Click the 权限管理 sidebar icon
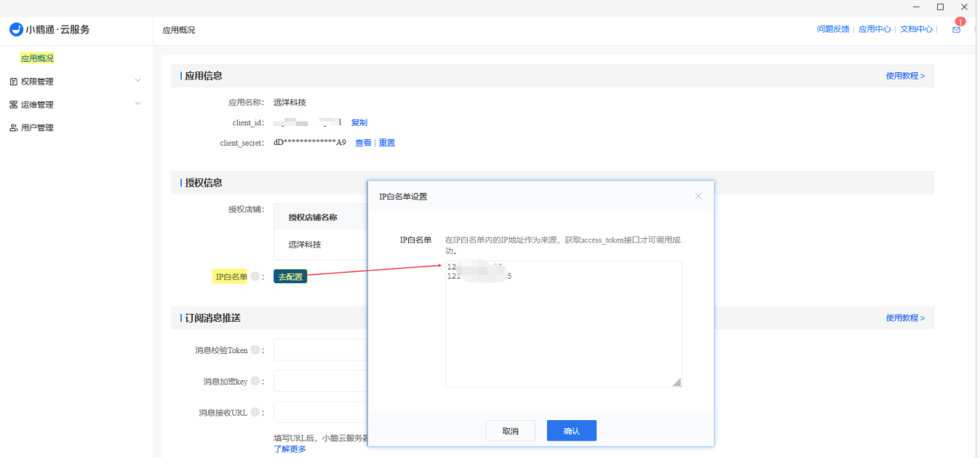The width and height of the screenshot is (980, 458). tap(13, 82)
